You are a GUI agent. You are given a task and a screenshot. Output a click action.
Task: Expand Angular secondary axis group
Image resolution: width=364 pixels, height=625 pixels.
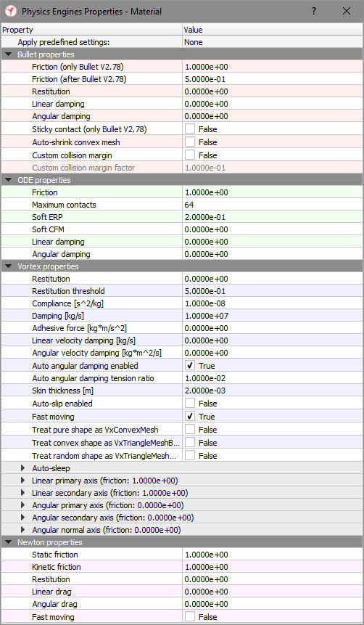coord(22,518)
